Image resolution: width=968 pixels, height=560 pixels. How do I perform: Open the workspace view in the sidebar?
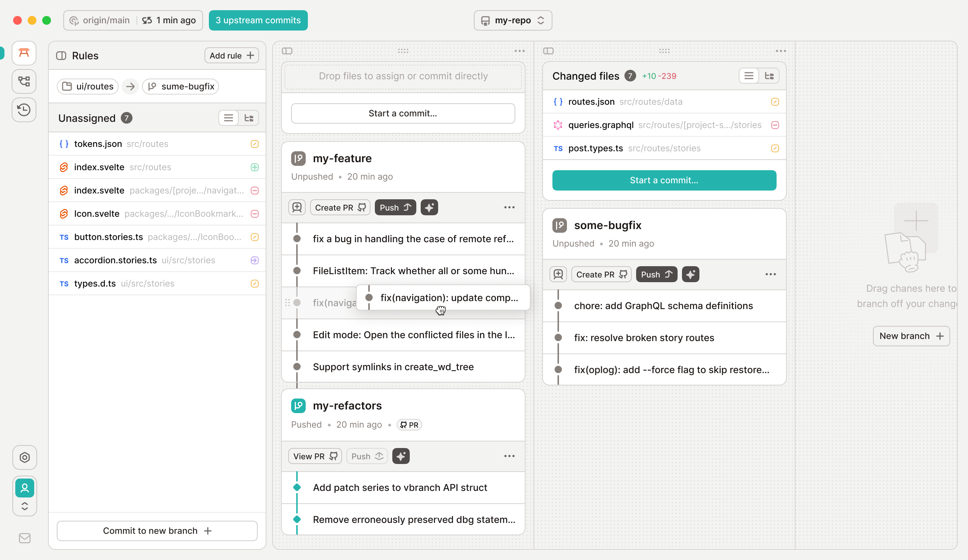[x=24, y=53]
